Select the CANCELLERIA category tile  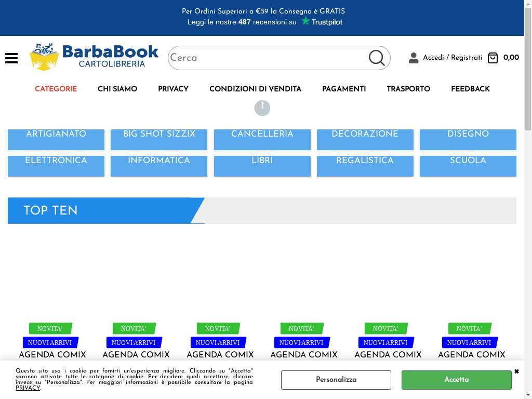pyautogui.click(x=262, y=139)
